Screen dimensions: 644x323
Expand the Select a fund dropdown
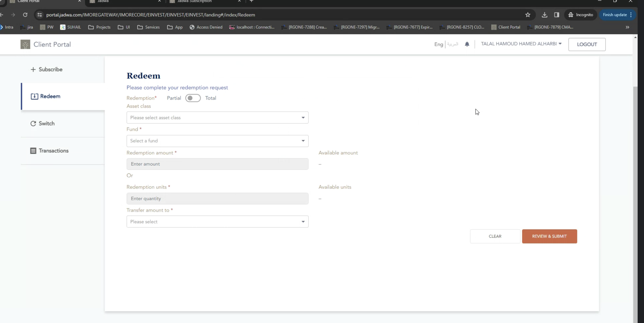[x=217, y=141]
